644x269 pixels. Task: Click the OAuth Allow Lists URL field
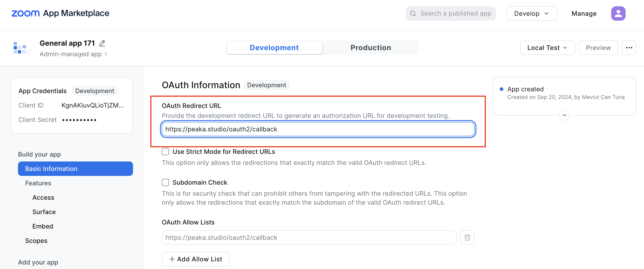click(309, 237)
